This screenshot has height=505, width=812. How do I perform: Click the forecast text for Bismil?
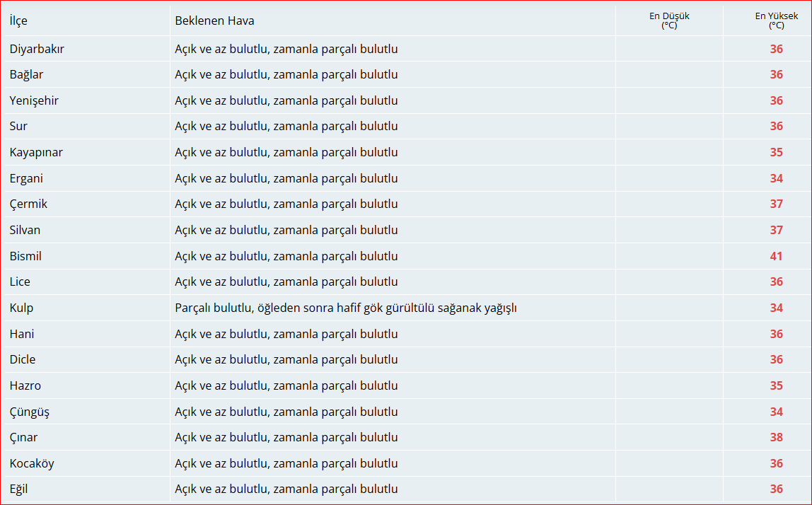286,256
